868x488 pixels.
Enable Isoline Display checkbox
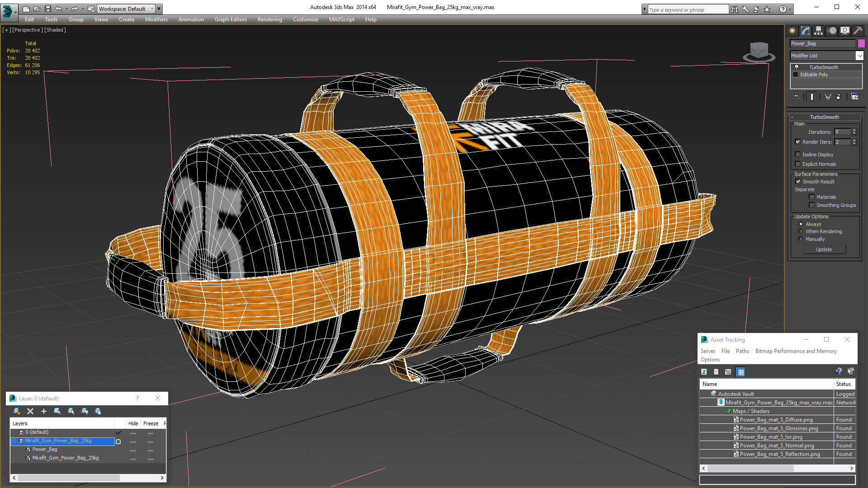(x=798, y=155)
